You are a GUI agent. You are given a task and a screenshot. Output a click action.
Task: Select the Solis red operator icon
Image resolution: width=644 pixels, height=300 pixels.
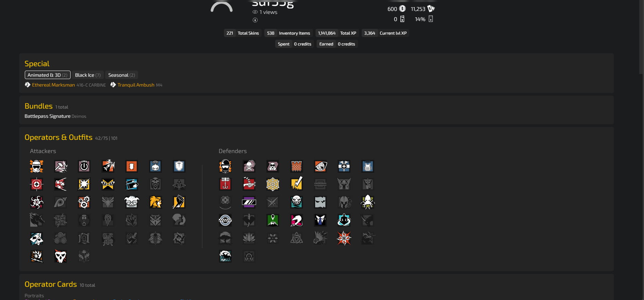[x=344, y=239]
